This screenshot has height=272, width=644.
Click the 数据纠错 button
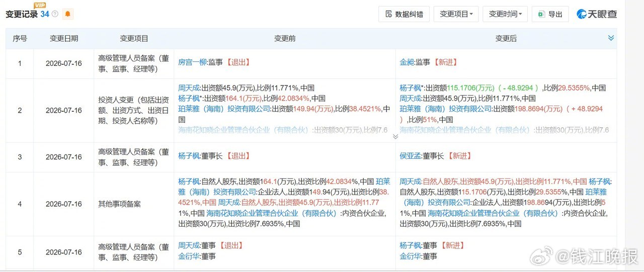[404, 14]
